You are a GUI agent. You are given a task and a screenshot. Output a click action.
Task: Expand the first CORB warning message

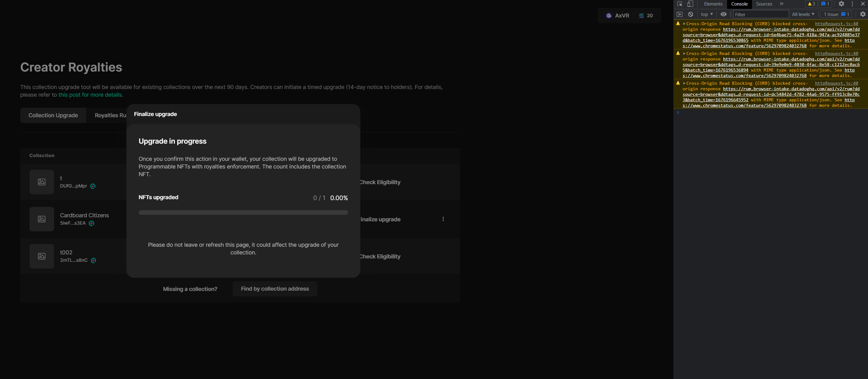tap(684, 24)
